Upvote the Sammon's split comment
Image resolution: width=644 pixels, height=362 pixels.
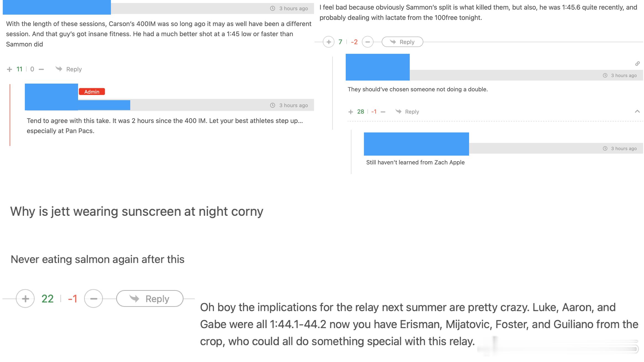329,42
